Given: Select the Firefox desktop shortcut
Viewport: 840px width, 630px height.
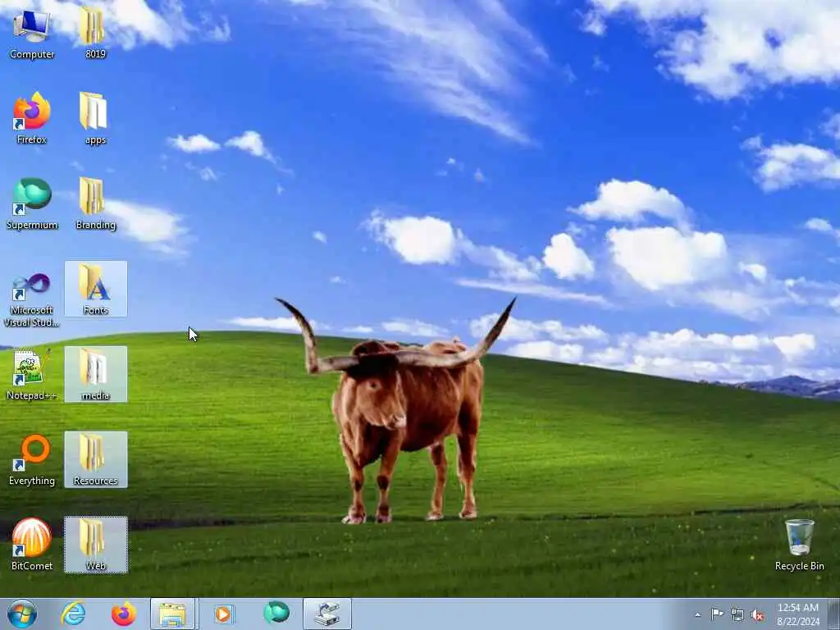Looking at the screenshot, I should pyautogui.click(x=32, y=118).
